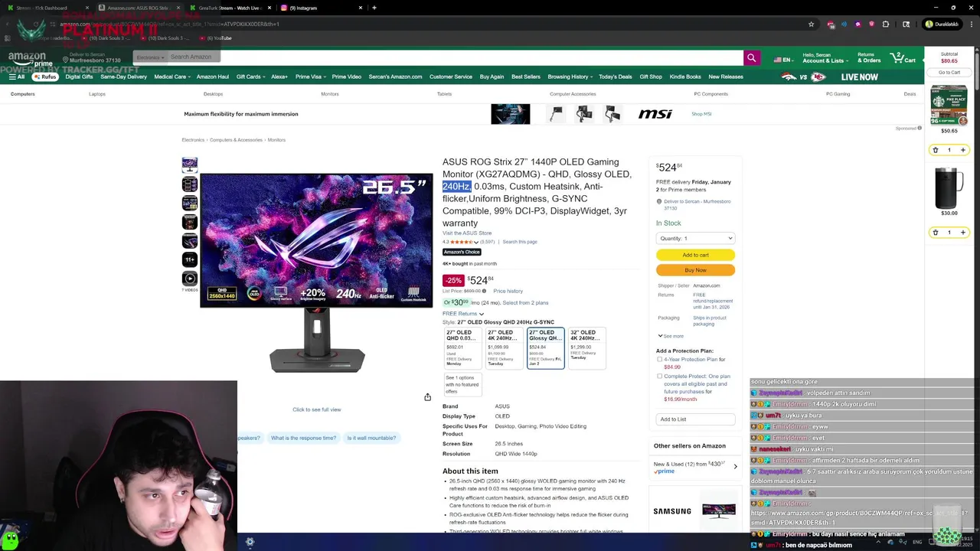
Task: Click the share icon below the product image
Action: [427, 397]
